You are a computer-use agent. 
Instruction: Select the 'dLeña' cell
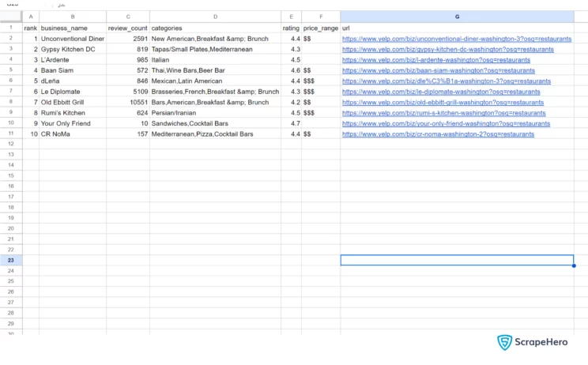(73, 81)
